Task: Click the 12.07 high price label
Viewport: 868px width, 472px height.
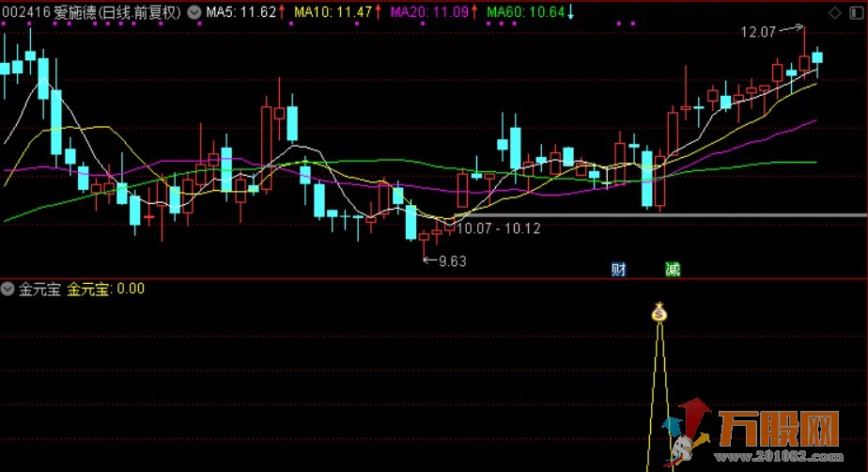Action: pos(758,32)
